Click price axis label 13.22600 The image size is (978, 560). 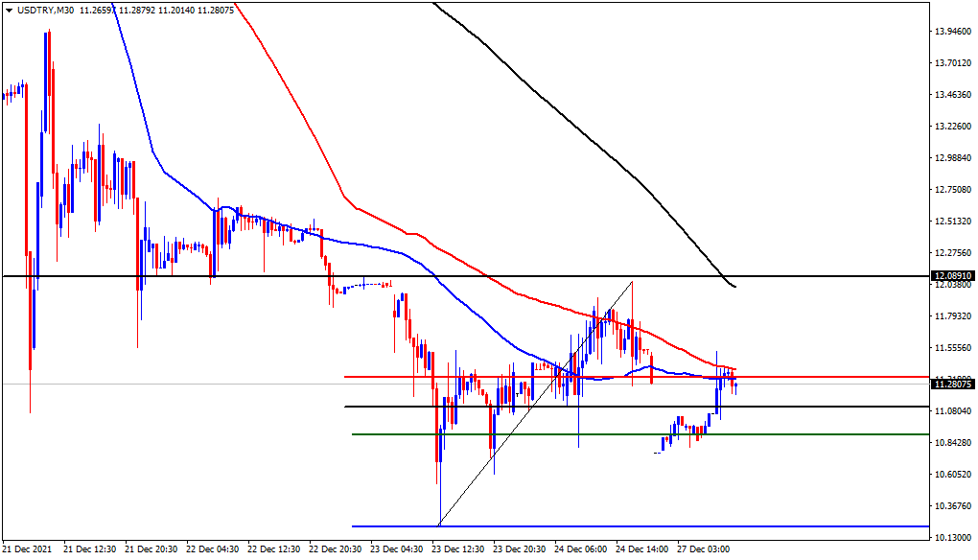pos(953,127)
